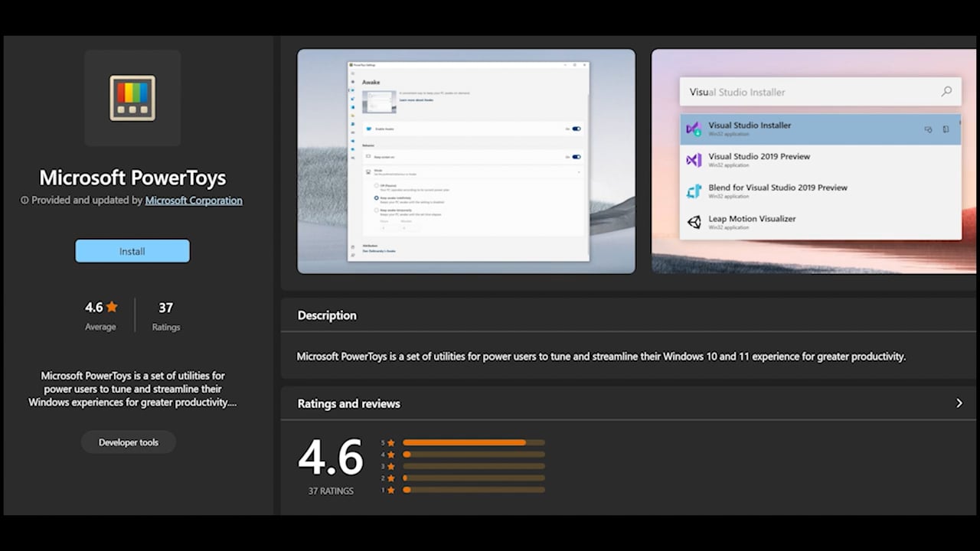Image resolution: width=980 pixels, height=551 pixels.
Task: Click the Visual Studio Installer purple icon
Action: click(x=694, y=129)
